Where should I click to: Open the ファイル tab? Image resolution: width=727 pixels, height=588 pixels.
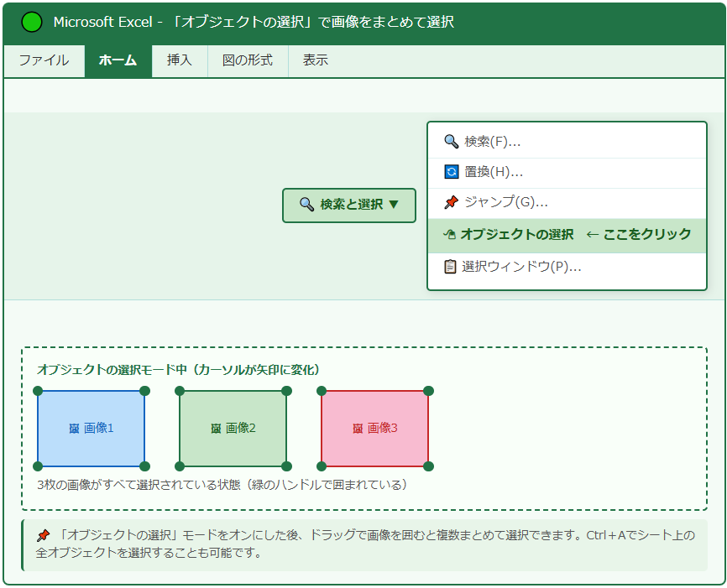coord(44,60)
